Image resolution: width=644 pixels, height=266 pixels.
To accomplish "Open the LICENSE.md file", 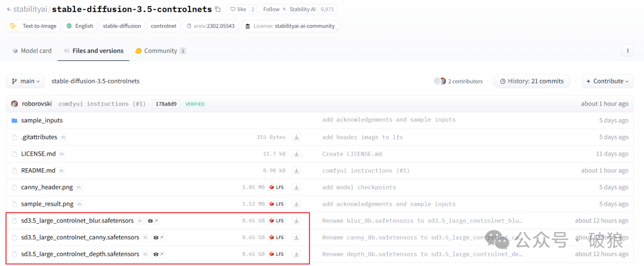I will [x=38, y=154].
